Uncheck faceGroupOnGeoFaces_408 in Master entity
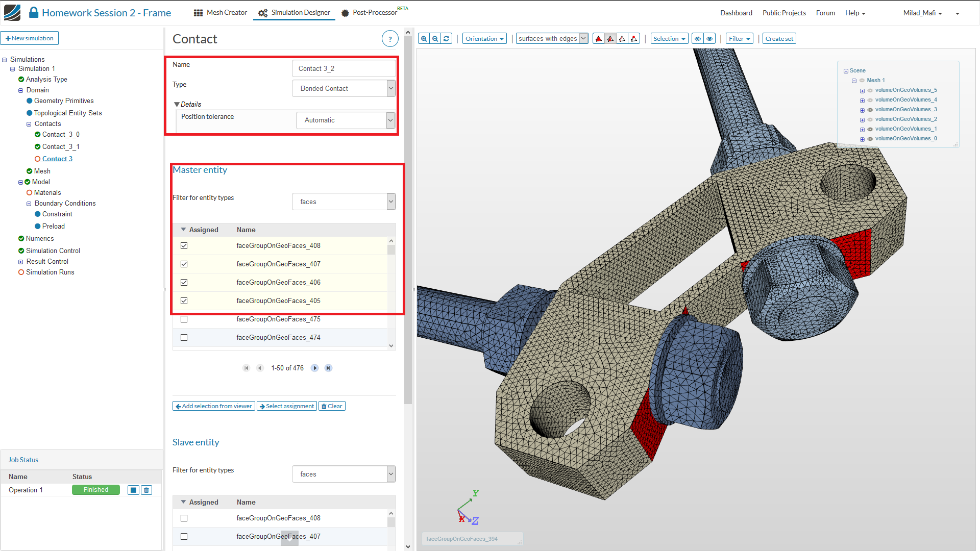This screenshot has height=551, width=980. click(x=184, y=246)
